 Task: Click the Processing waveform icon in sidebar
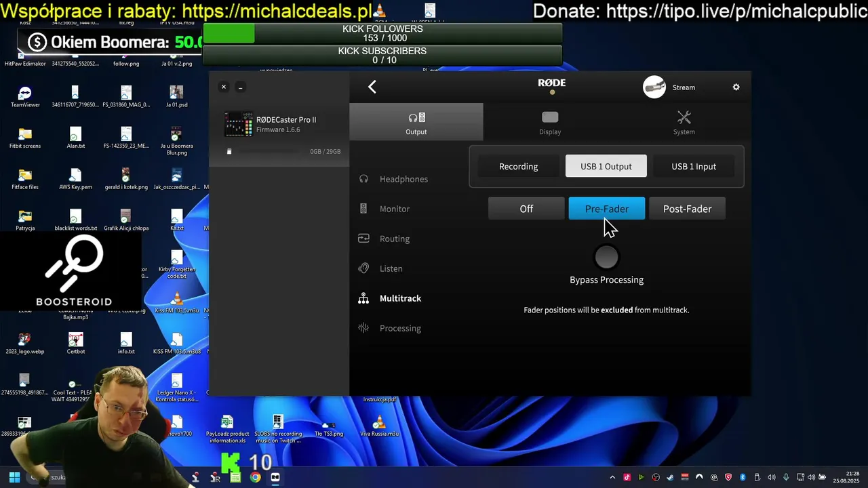coord(363,328)
